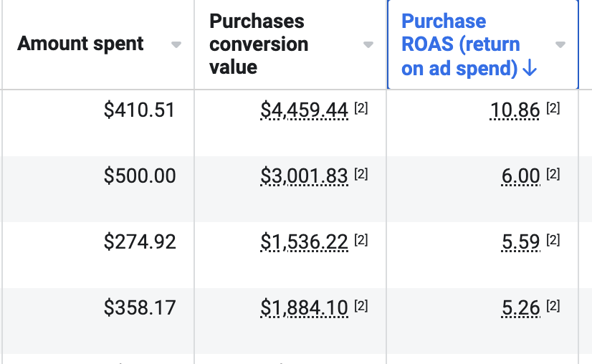This screenshot has width=592, height=364.
Task: Open the Purchases conversion value column dropdown
Action: (368, 44)
